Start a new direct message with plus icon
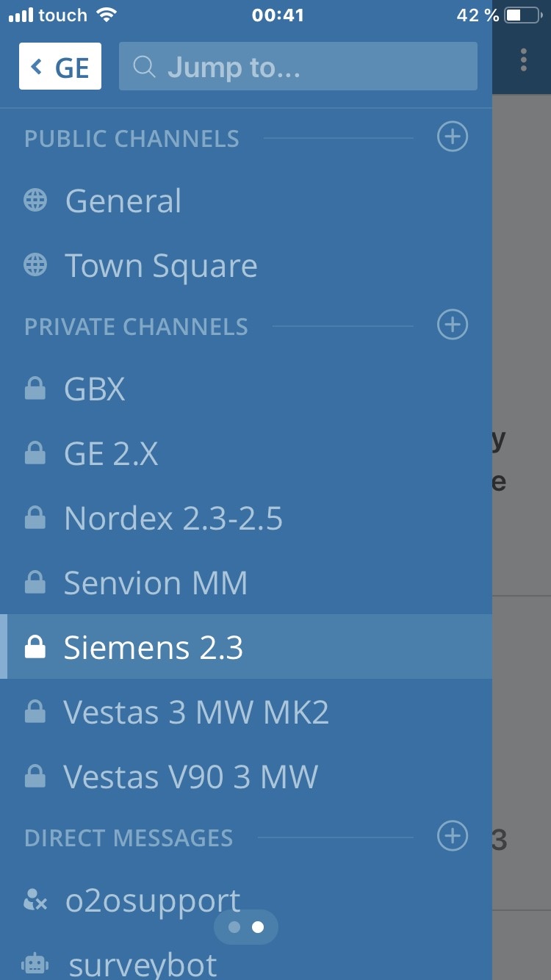The width and height of the screenshot is (551, 980). (x=453, y=836)
